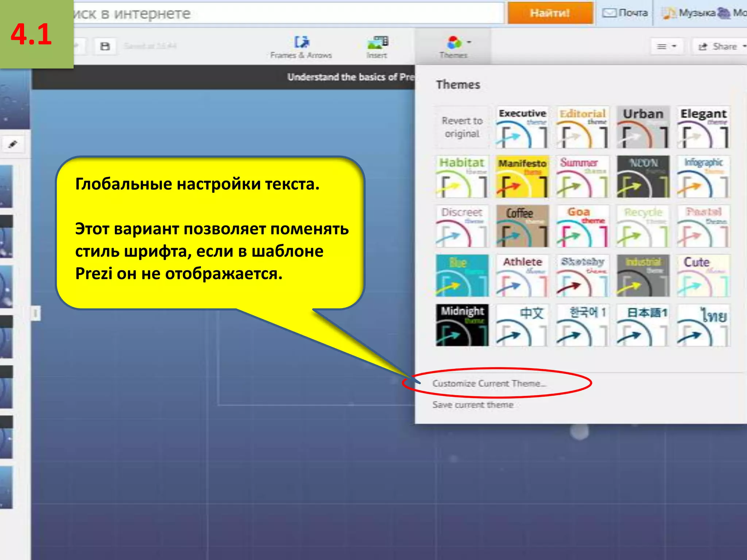Choose Save current theme
Viewport: 747px width, 560px height.
(473, 405)
